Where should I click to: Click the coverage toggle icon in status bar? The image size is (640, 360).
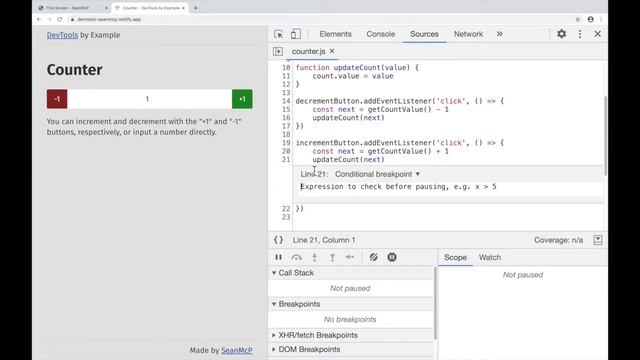598,240
